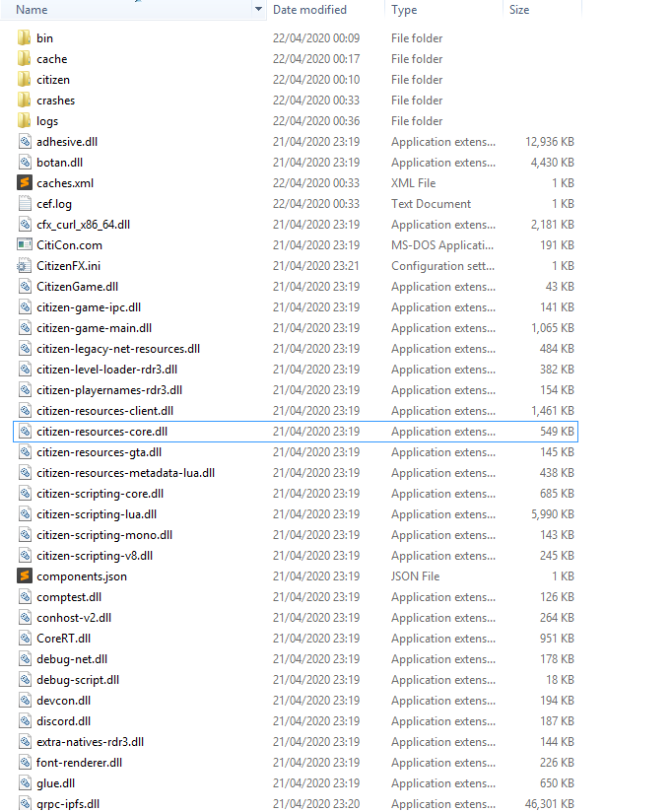Select citizen-resources-gta.dll file name
672x812 pixels.
pos(99,452)
